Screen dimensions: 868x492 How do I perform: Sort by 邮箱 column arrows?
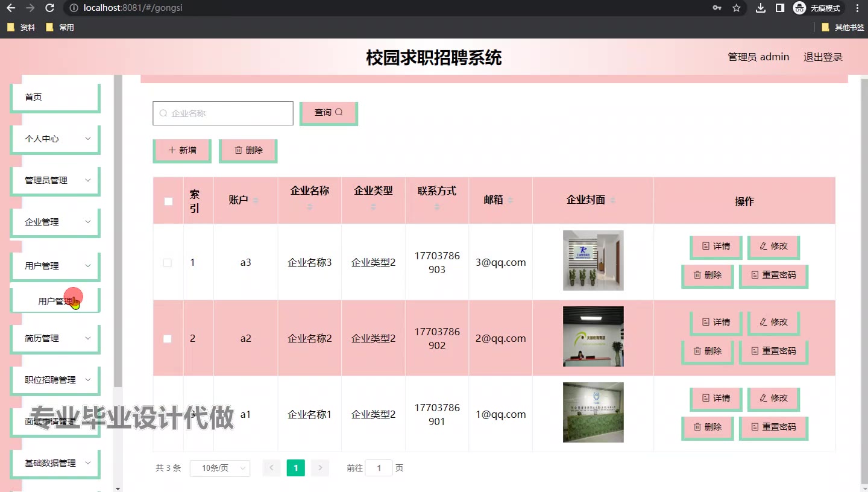[x=511, y=200]
